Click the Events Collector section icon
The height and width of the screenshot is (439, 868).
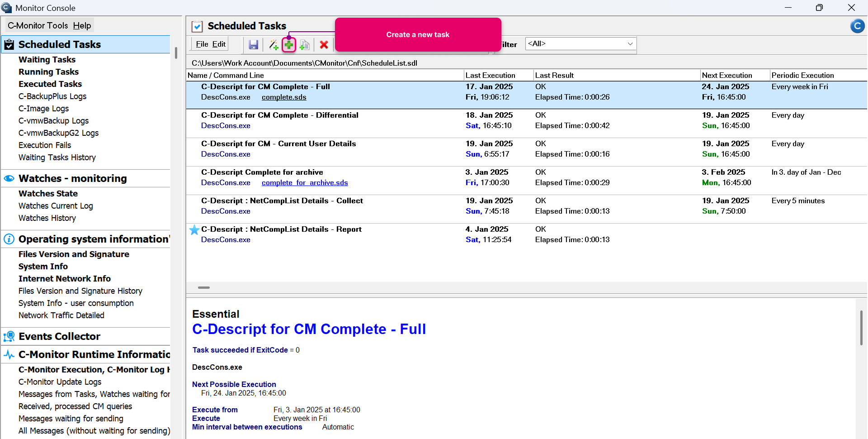(9, 336)
